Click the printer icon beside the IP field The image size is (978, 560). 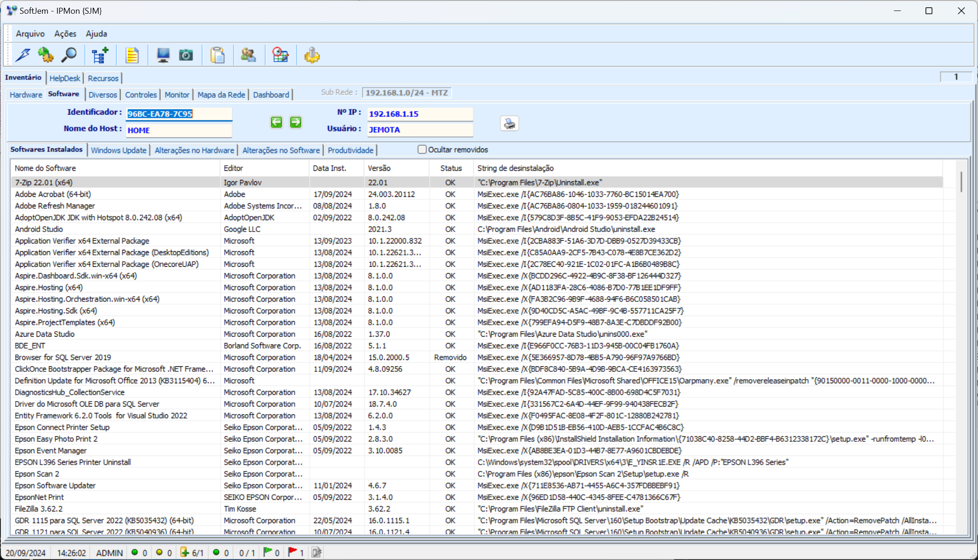(x=509, y=123)
